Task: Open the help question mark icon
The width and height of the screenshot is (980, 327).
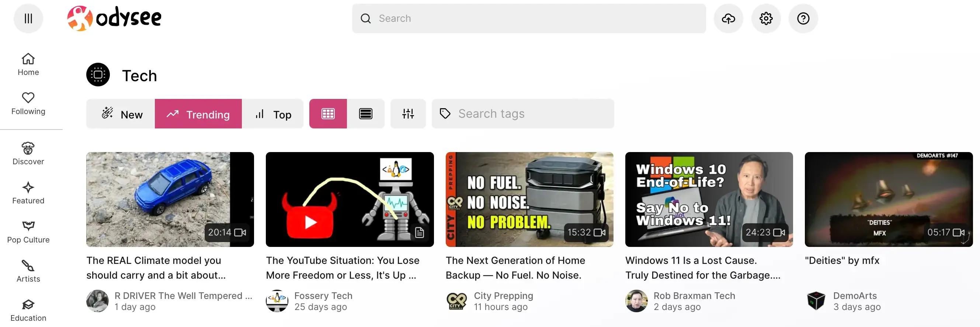Action: click(x=803, y=18)
